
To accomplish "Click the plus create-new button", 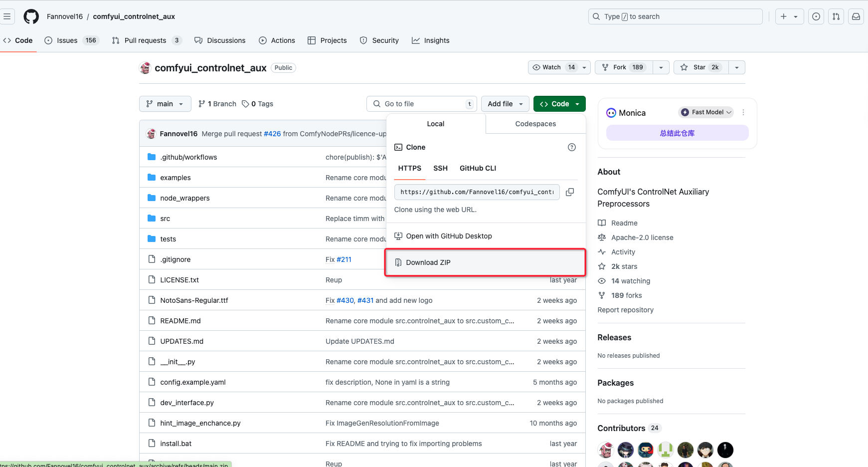I will tap(784, 16).
